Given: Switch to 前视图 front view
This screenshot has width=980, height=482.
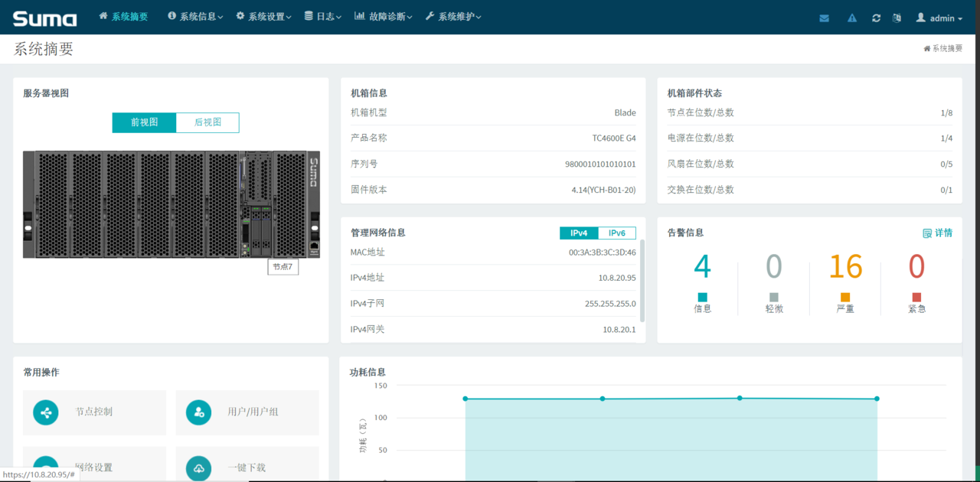Looking at the screenshot, I should [x=144, y=122].
